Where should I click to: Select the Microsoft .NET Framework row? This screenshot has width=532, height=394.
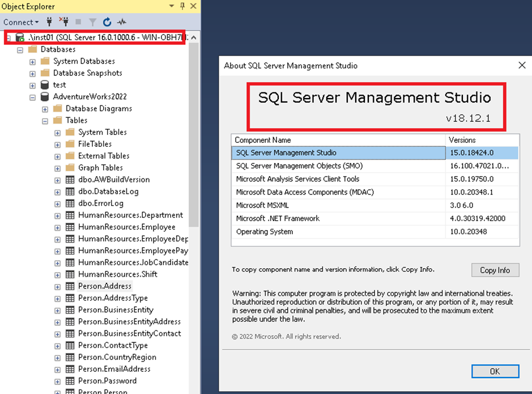pyautogui.click(x=375, y=219)
